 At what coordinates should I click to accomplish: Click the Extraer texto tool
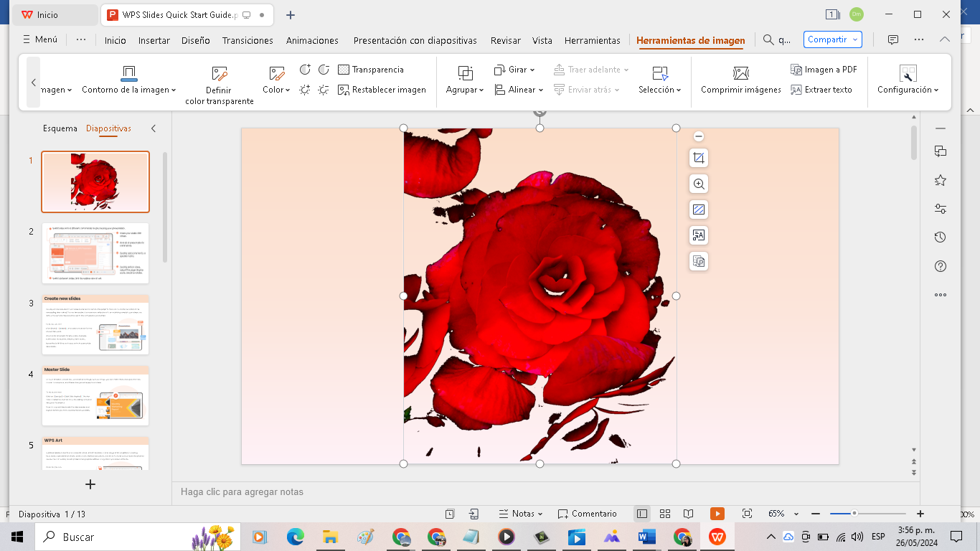point(821,90)
